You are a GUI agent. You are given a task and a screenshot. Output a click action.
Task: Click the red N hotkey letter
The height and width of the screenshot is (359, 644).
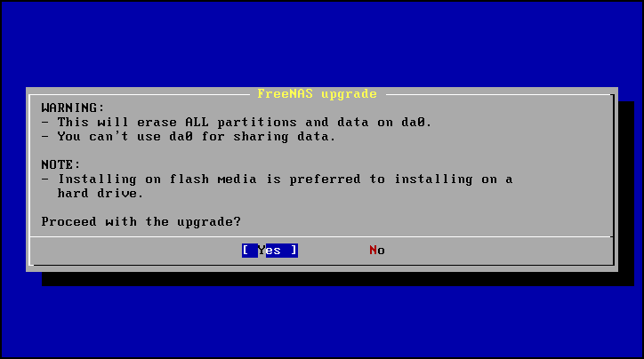click(x=373, y=251)
